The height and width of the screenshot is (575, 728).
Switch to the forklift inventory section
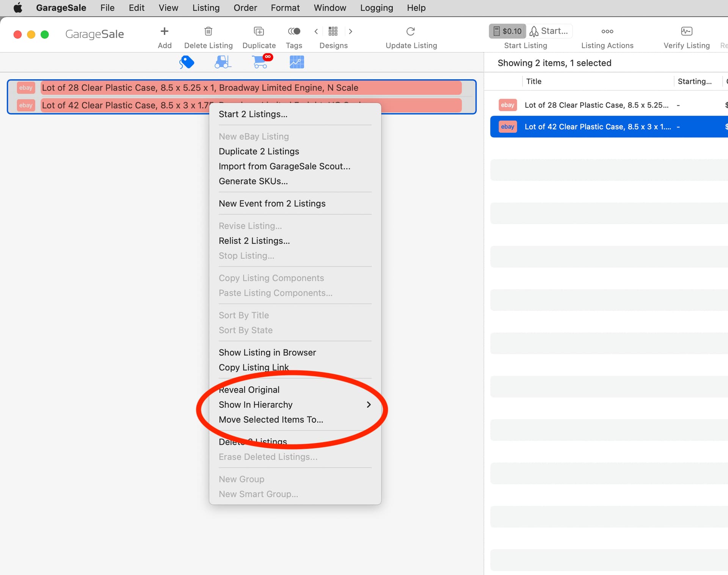(x=223, y=62)
